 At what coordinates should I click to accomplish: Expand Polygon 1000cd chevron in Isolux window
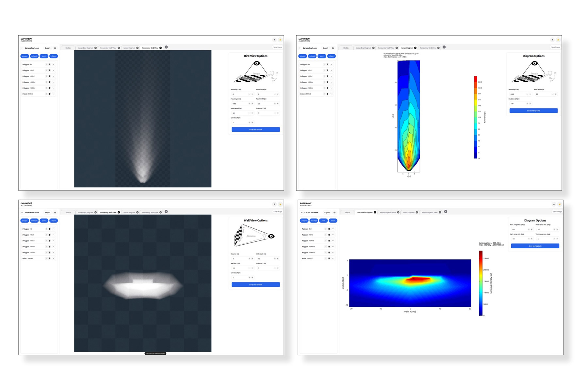331,76
